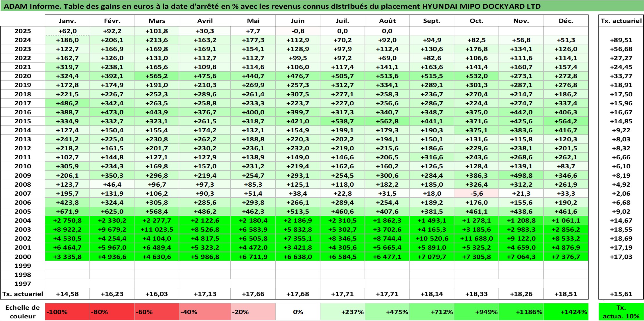Click the +949% green swatch

point(476,312)
